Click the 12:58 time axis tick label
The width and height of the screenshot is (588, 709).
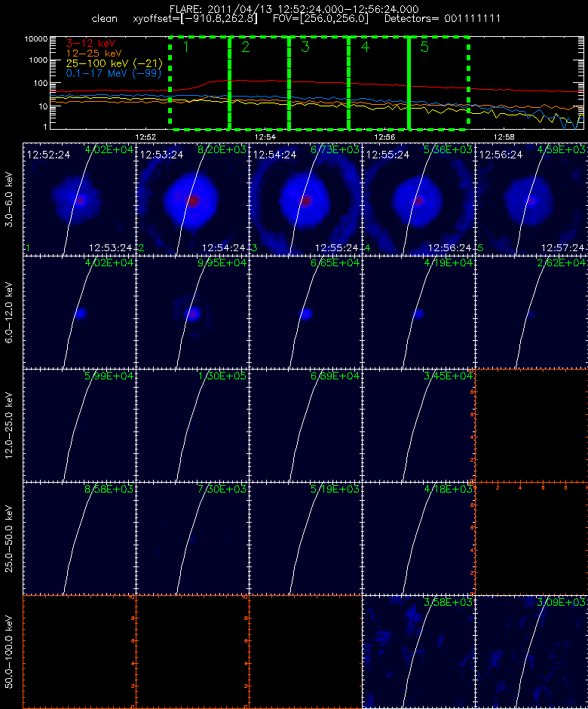(504, 137)
